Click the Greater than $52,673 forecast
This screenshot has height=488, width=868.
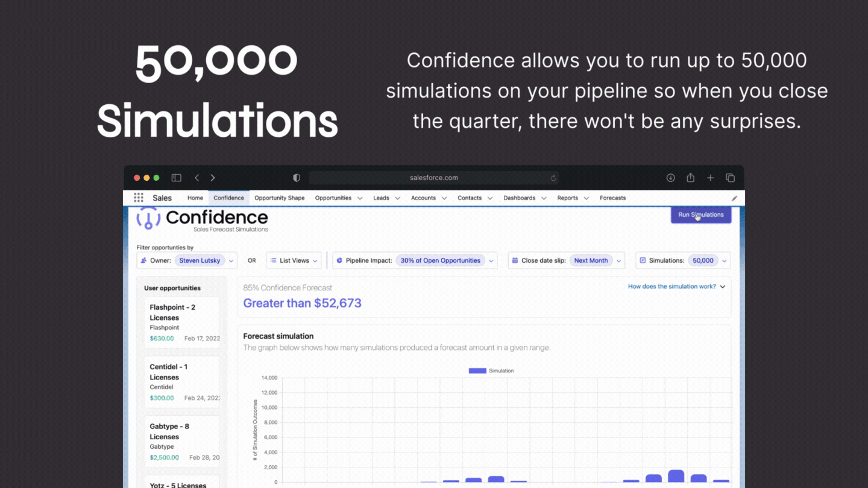[302, 303]
